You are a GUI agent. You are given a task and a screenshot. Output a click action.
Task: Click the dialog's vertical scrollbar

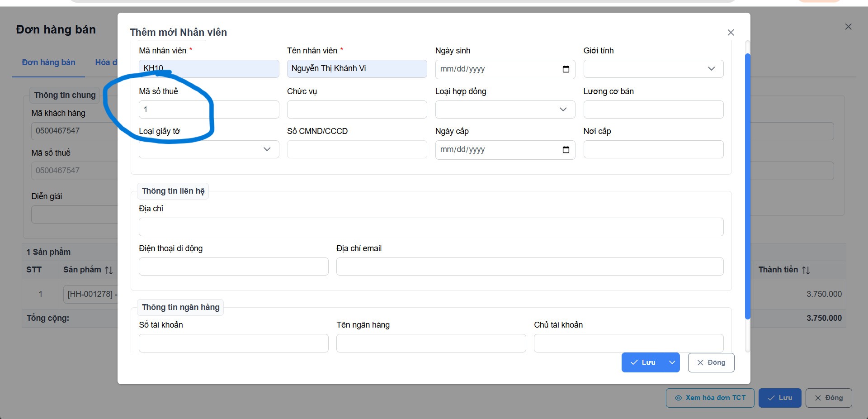(748, 186)
